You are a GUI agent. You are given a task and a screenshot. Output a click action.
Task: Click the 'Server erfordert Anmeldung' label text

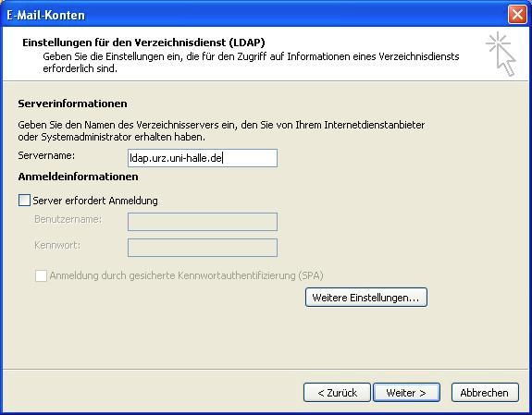pos(95,201)
